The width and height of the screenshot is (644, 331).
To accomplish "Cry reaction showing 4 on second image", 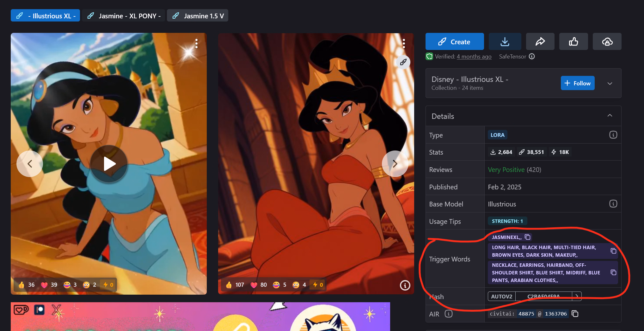I will 299,285.
